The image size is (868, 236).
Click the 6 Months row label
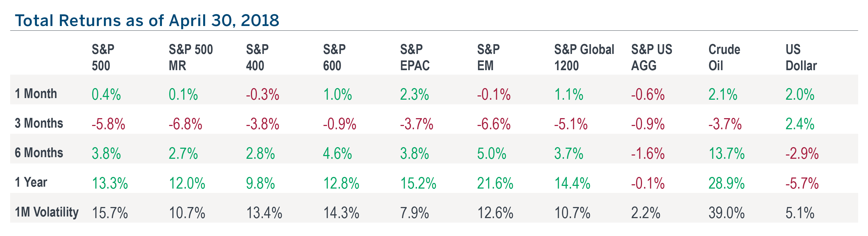pyautogui.click(x=39, y=153)
